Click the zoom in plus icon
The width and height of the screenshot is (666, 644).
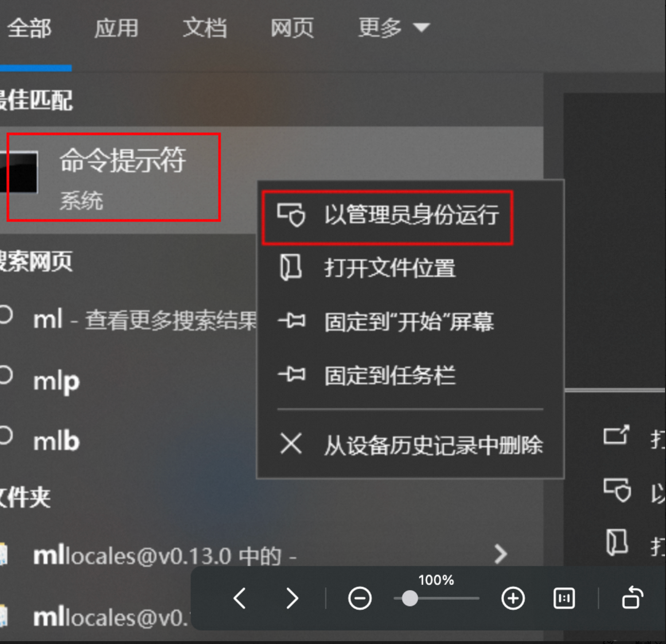[x=513, y=598]
